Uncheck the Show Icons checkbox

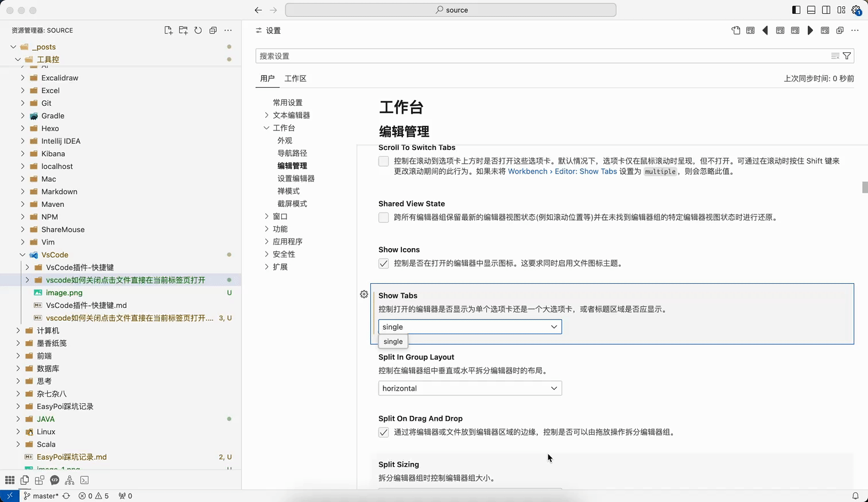tap(383, 264)
